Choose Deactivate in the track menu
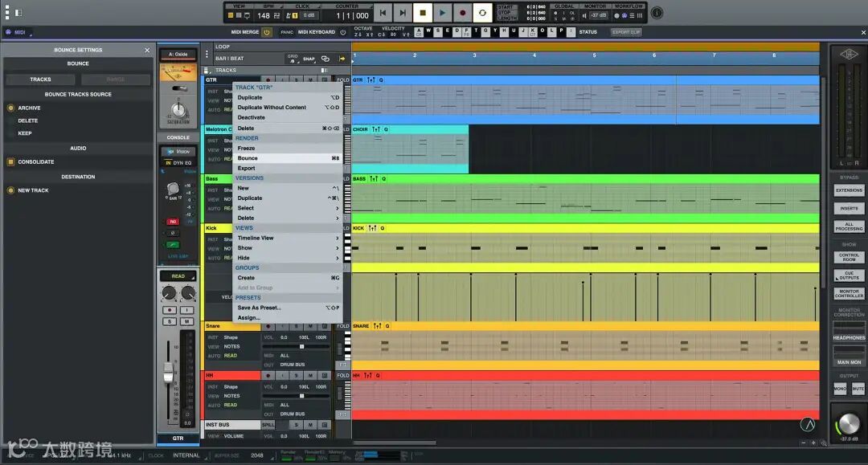This screenshot has height=465, width=868. (x=287, y=117)
